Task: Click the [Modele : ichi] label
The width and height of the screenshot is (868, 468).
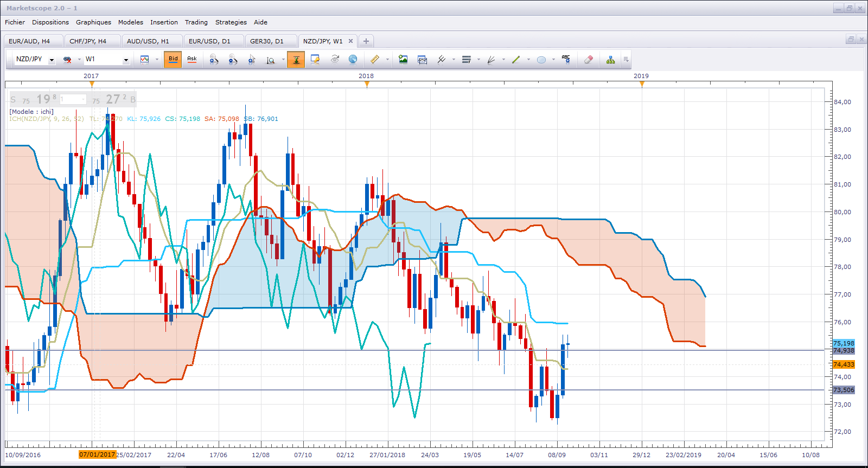Action: click(31, 112)
